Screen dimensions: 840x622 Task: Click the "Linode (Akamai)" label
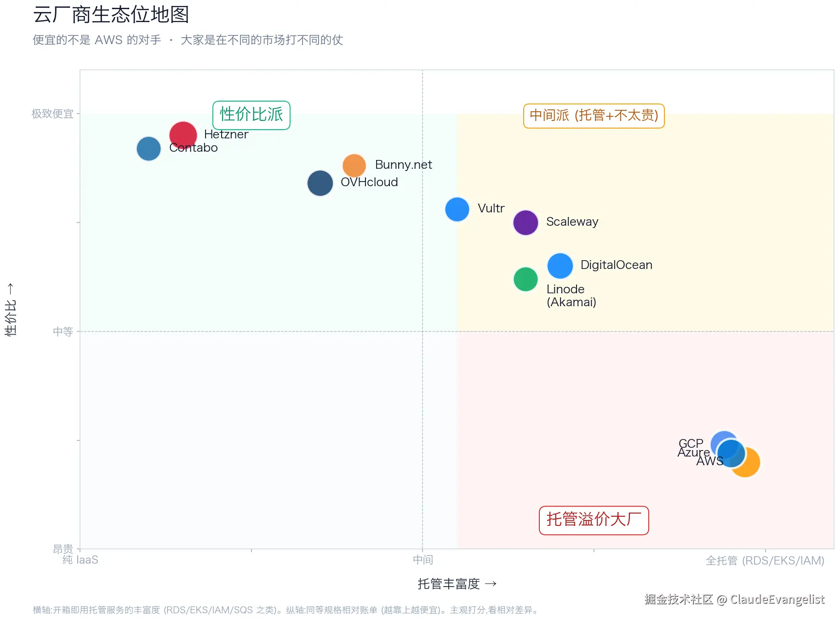[x=571, y=296]
